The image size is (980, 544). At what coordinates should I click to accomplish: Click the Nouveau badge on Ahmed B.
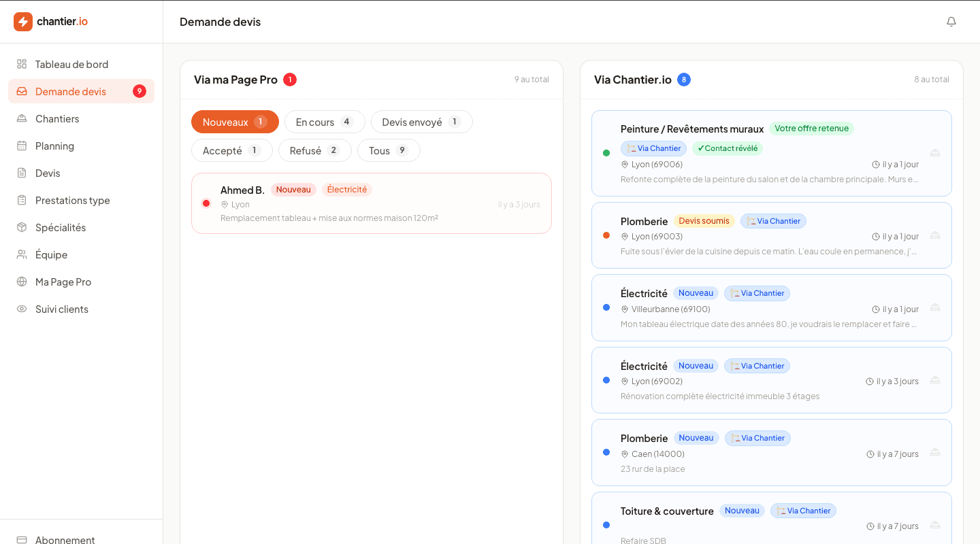293,190
